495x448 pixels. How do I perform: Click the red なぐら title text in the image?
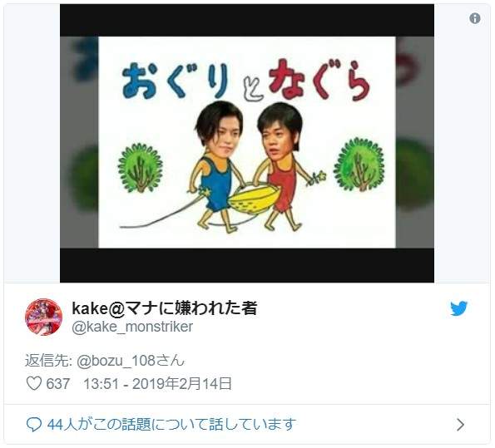(x=319, y=79)
